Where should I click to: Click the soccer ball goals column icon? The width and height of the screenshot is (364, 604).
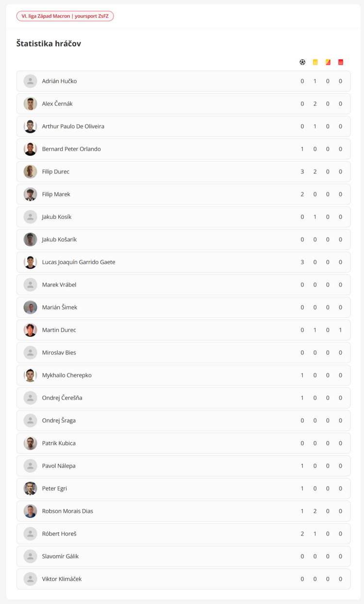(x=302, y=62)
